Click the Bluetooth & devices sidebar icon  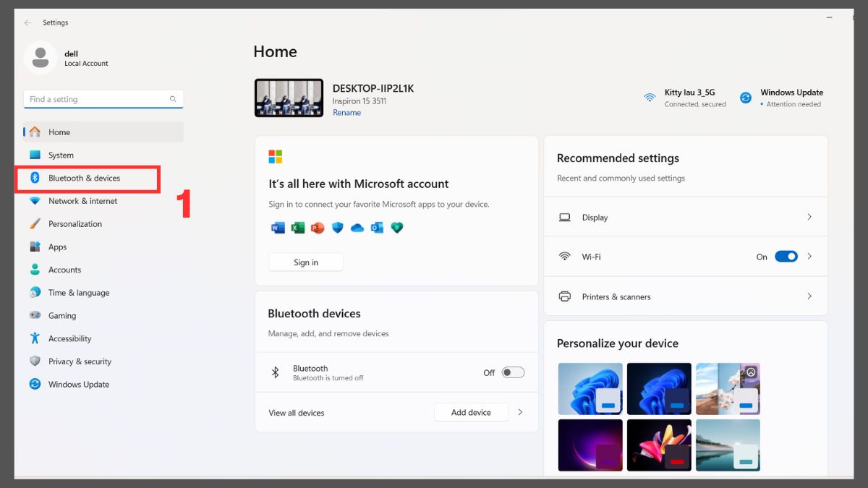(35, 178)
